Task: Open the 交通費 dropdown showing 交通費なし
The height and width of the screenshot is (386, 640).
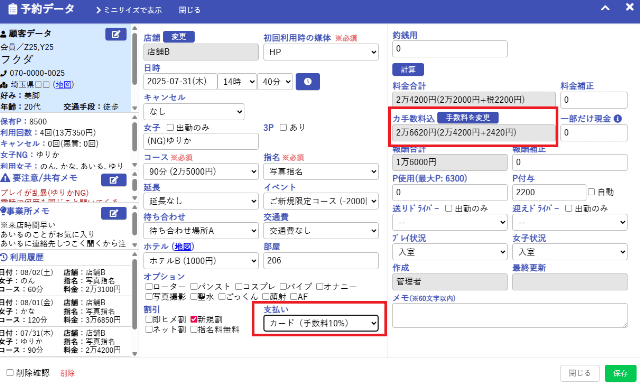Action: pyautogui.click(x=321, y=231)
